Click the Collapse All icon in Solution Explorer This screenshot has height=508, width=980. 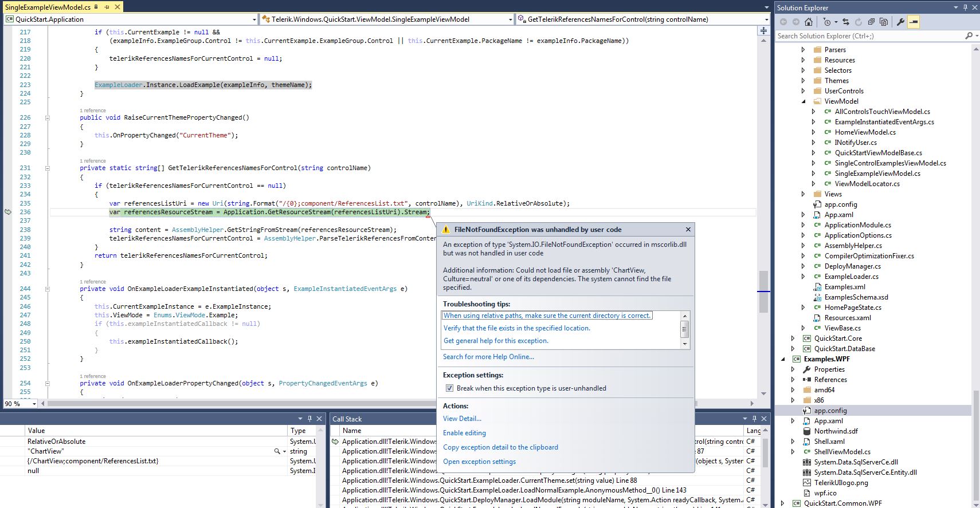[x=871, y=22]
